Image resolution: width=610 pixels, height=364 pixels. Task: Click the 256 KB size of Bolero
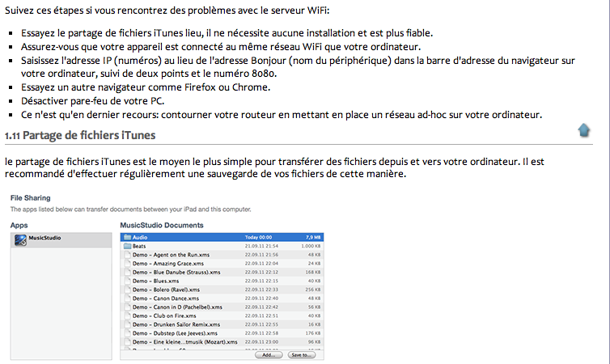pyautogui.click(x=313, y=290)
